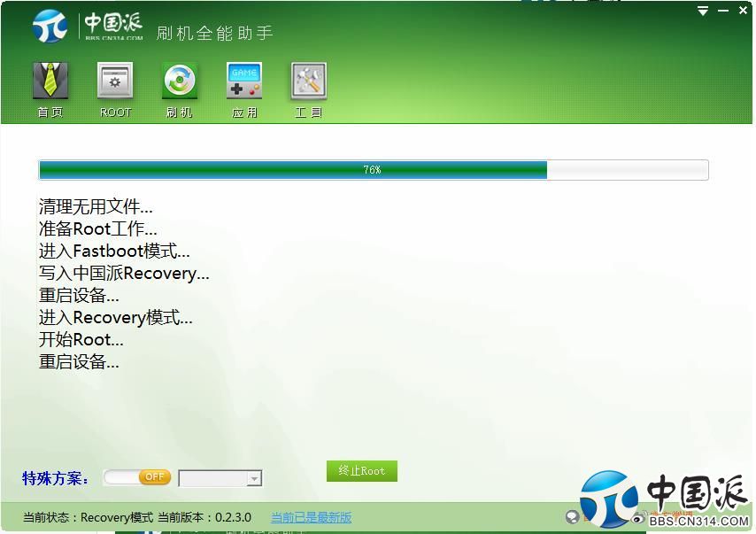Select the 开始Root... log line
756x534 pixels.
coord(81,339)
